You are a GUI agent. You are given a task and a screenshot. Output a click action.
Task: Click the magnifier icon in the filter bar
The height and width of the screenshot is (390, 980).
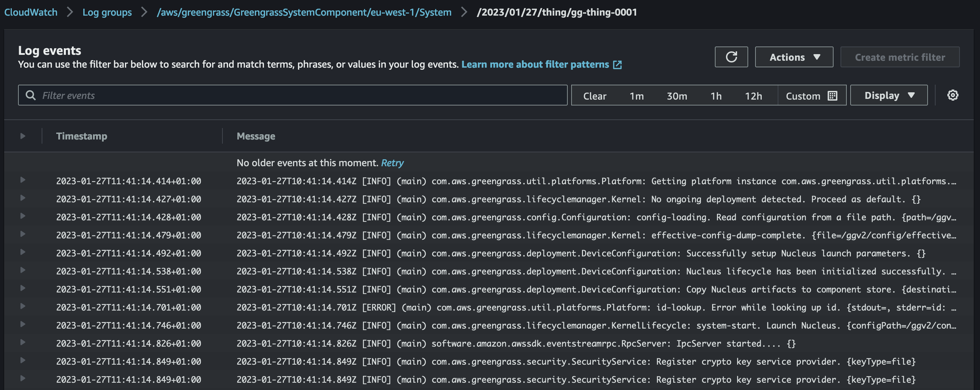coord(31,95)
